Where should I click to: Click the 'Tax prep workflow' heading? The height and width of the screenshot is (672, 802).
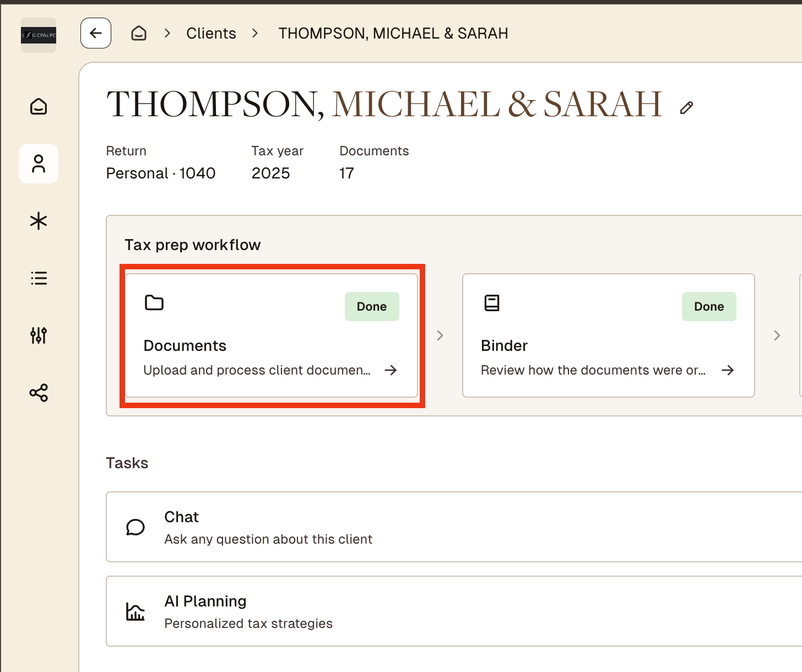pos(193,245)
